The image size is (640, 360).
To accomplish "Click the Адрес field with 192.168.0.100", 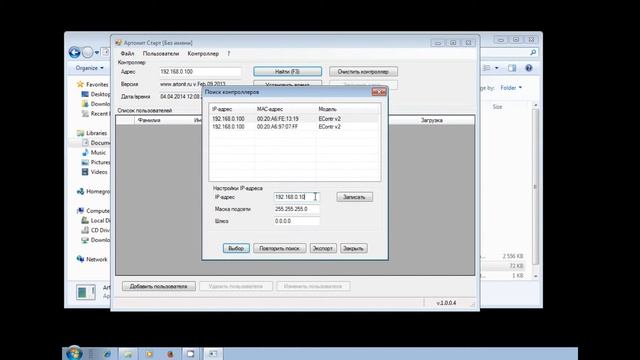I will (200, 71).
